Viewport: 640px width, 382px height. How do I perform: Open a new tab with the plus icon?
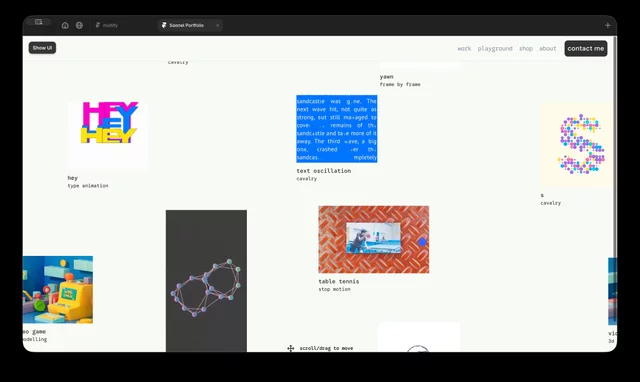(x=607, y=25)
